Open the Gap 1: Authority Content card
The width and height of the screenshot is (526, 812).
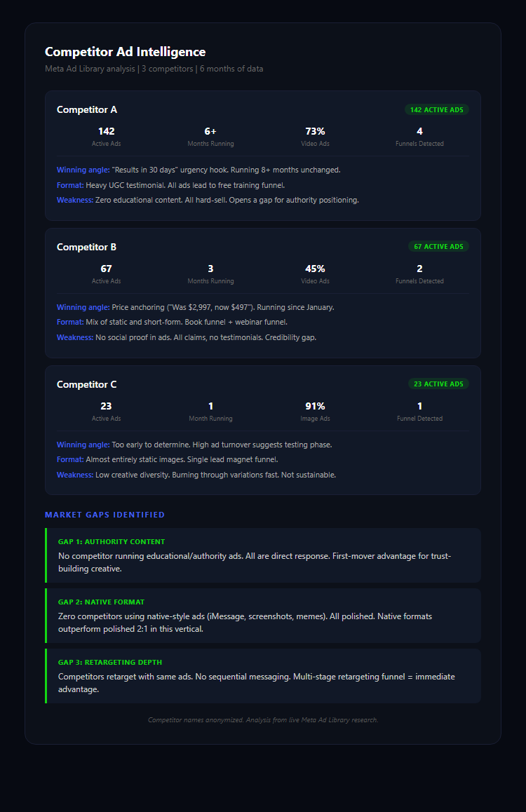(263, 555)
